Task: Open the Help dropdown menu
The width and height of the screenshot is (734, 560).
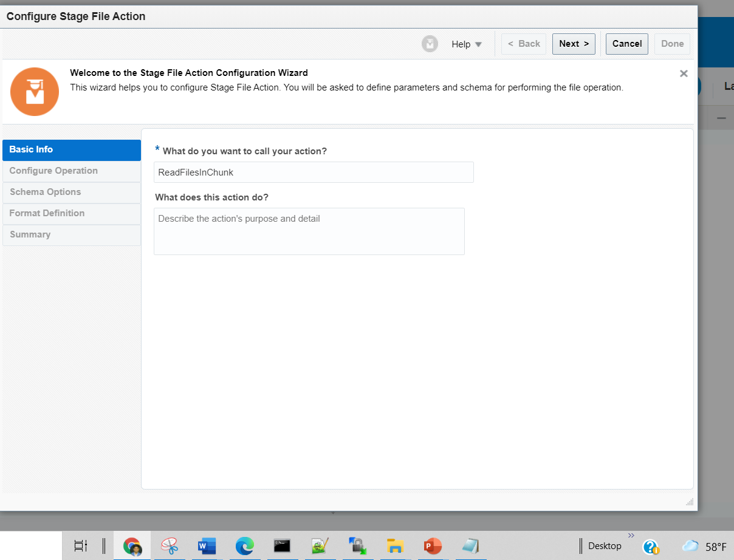Action: (466, 44)
